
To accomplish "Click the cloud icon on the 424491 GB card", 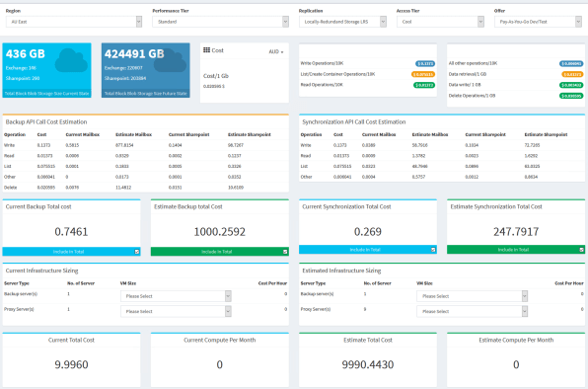I will pos(170,60).
